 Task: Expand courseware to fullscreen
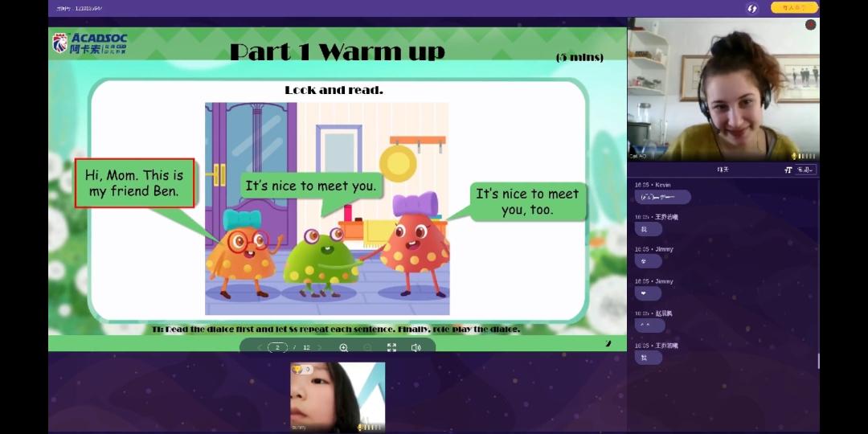392,348
